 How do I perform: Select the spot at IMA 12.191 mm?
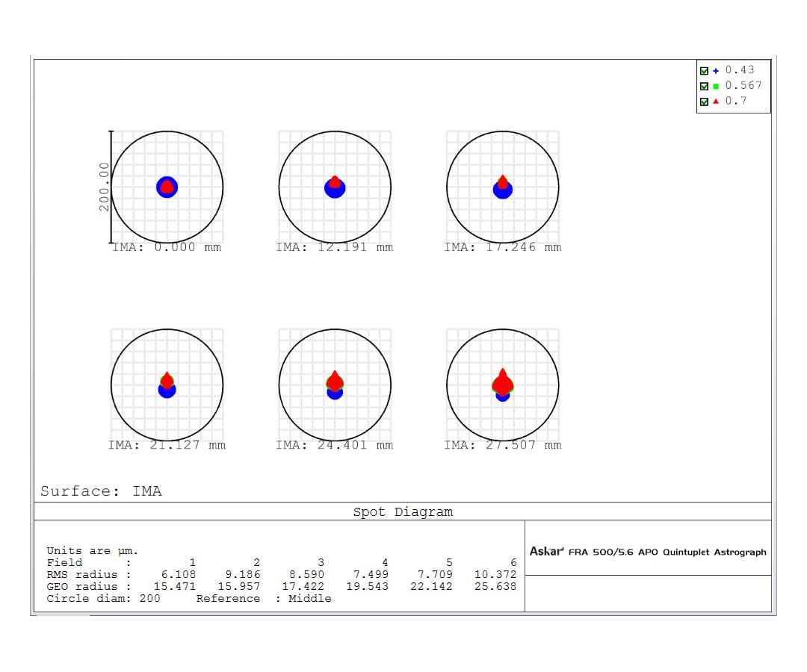click(335, 187)
